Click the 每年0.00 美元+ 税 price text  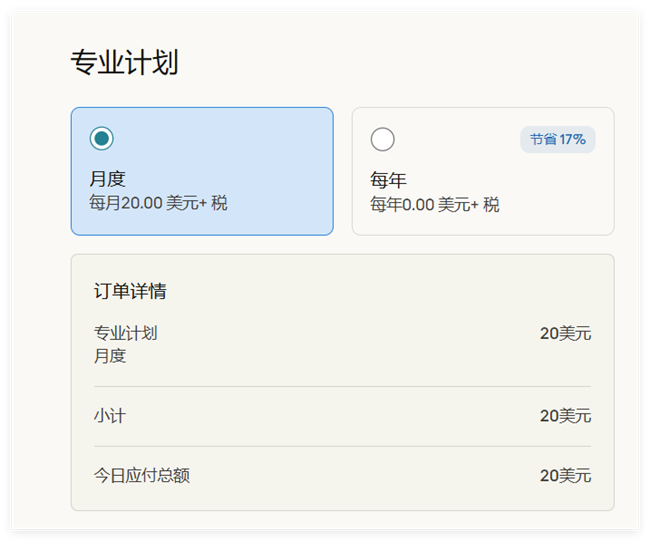click(x=434, y=205)
